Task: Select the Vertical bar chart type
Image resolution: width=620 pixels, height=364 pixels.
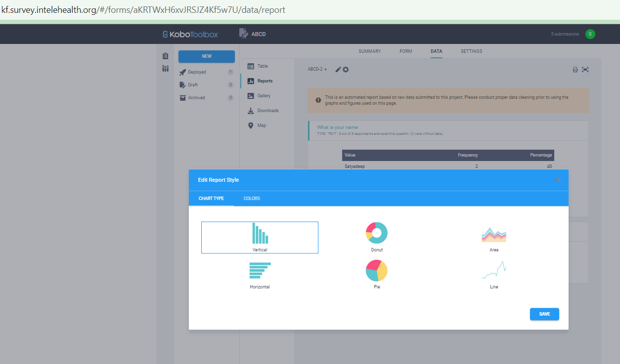Action: coord(260,237)
